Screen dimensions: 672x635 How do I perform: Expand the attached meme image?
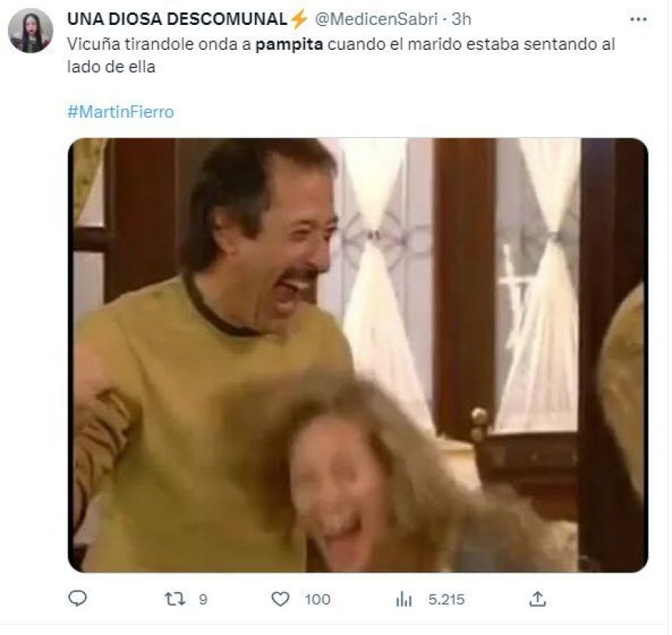[x=358, y=355]
